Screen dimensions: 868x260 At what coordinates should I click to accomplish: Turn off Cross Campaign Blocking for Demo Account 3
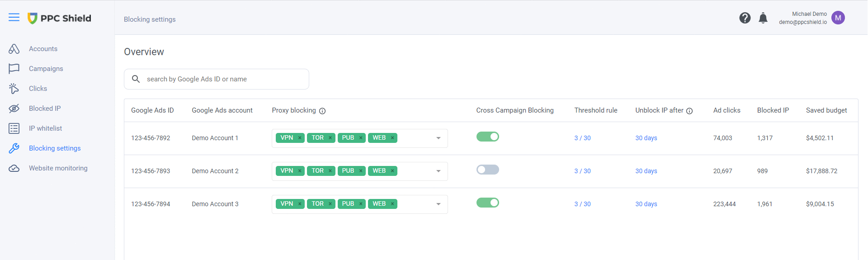point(487,203)
